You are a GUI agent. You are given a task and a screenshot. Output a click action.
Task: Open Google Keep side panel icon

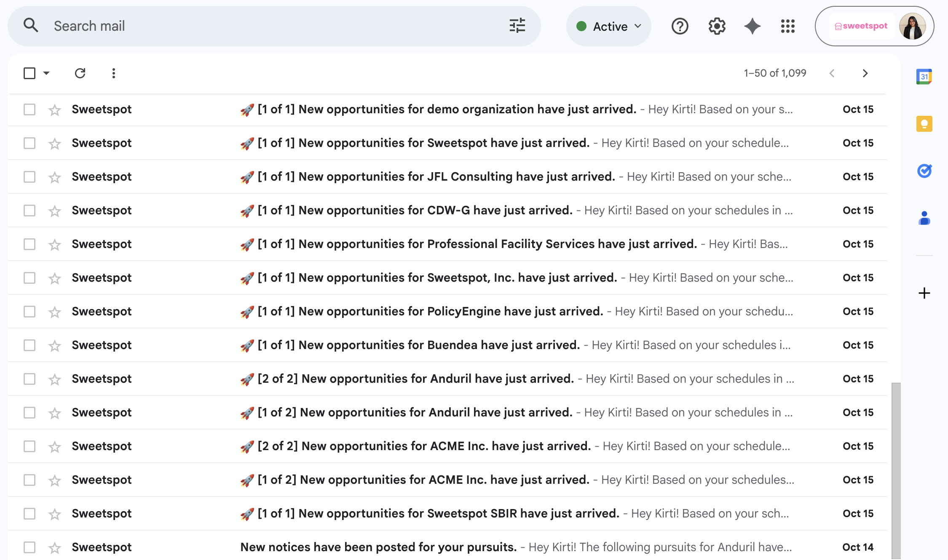[924, 124]
